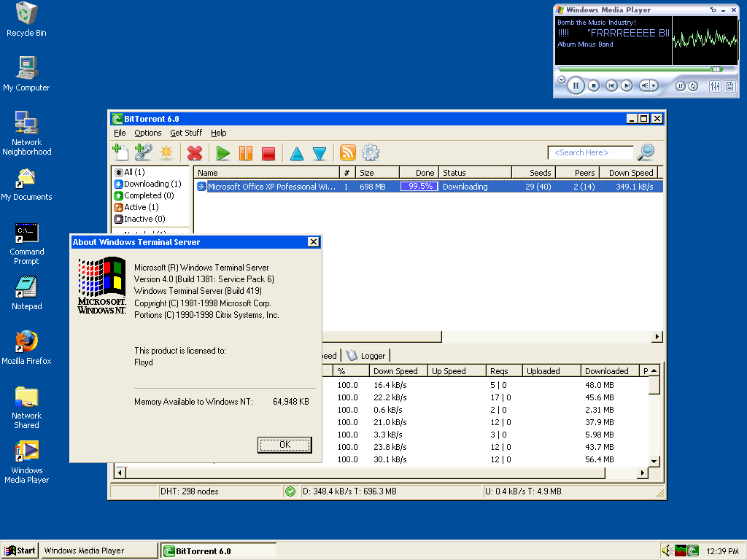Move torrent down the queue with blue arrow
This screenshot has height=560, width=747.
[320, 153]
